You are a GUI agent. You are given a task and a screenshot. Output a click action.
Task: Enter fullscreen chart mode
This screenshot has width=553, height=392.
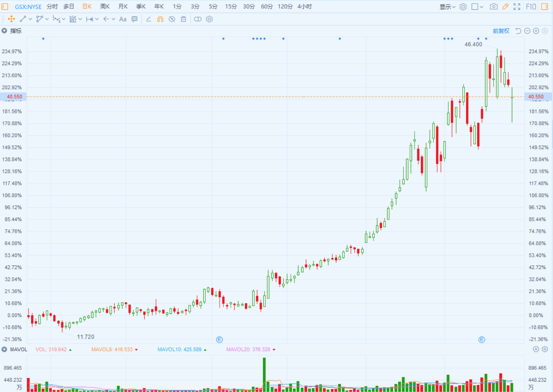(x=517, y=7)
